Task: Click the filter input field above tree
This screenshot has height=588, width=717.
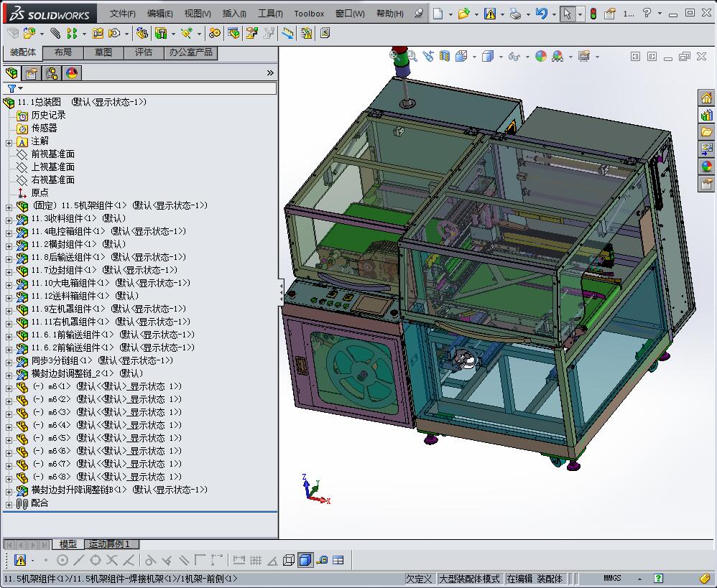Action: tap(149, 88)
